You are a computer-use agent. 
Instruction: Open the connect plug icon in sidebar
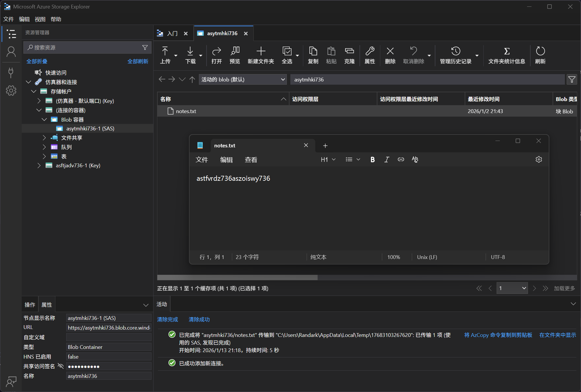[x=11, y=72]
